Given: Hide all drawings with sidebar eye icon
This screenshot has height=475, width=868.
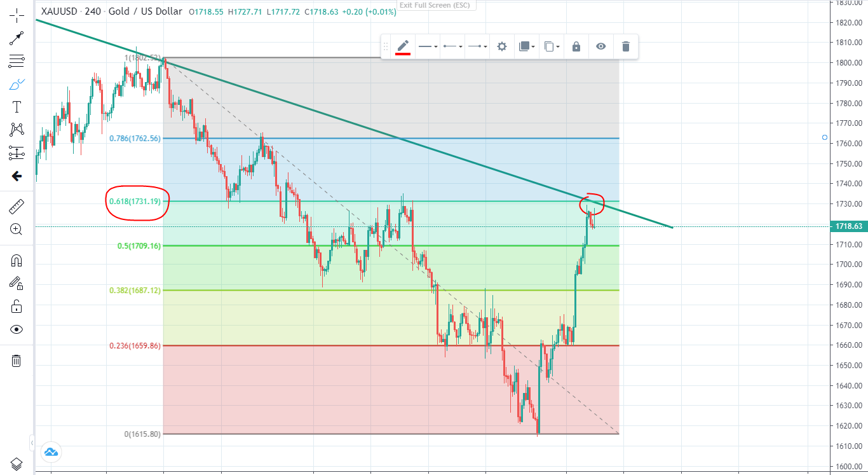Looking at the screenshot, I should click(x=17, y=329).
